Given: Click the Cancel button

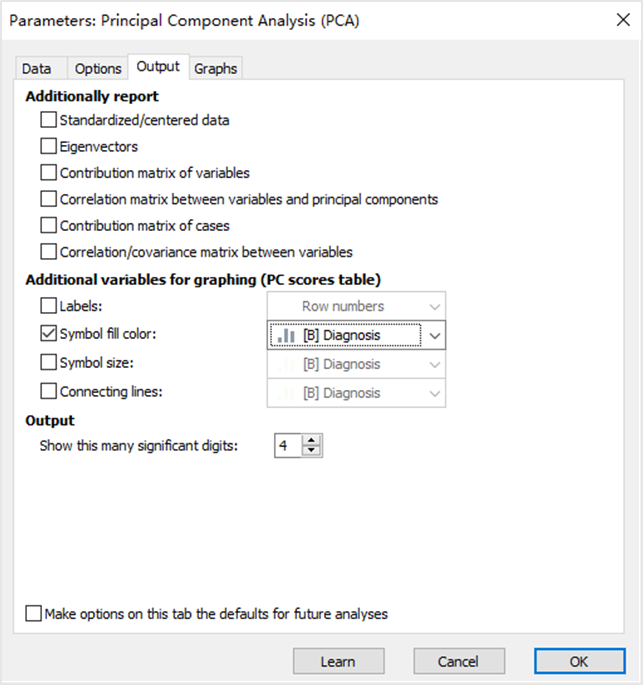Looking at the screenshot, I should point(458,661).
